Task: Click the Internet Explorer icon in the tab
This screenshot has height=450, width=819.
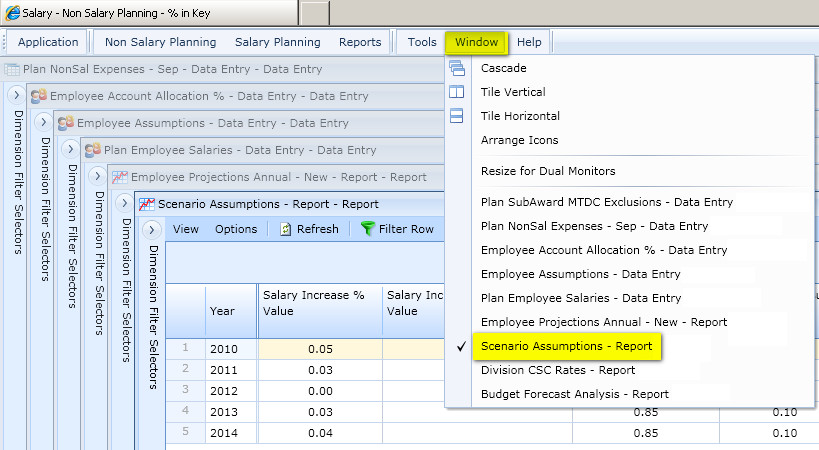Action: 13,13
